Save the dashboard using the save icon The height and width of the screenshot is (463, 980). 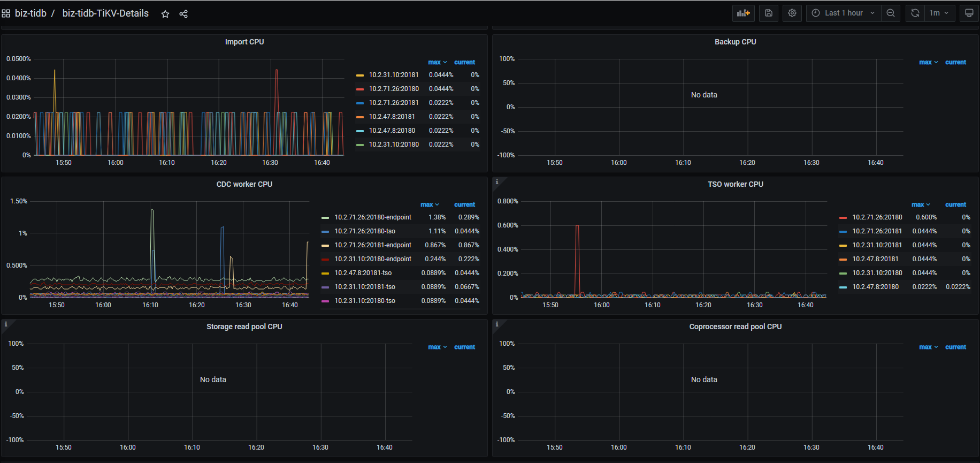coord(768,13)
